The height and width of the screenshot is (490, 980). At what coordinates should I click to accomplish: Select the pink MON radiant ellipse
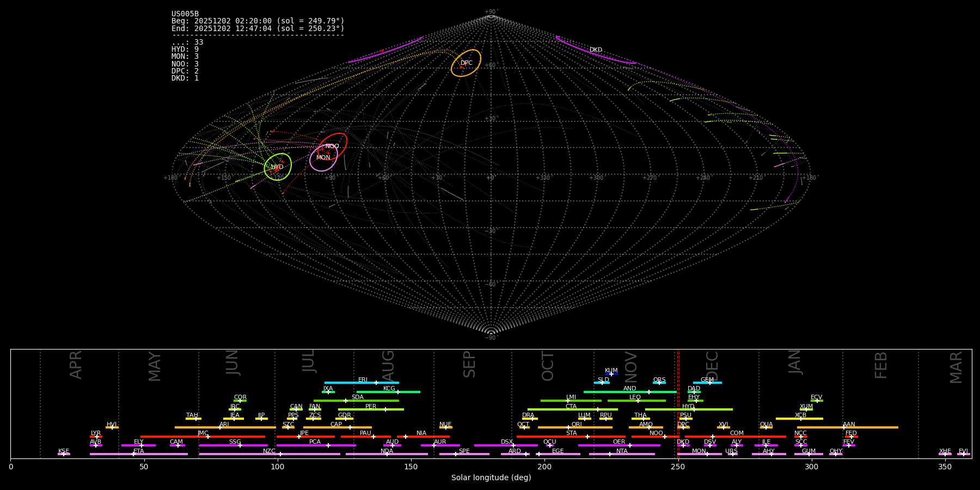[x=323, y=158]
